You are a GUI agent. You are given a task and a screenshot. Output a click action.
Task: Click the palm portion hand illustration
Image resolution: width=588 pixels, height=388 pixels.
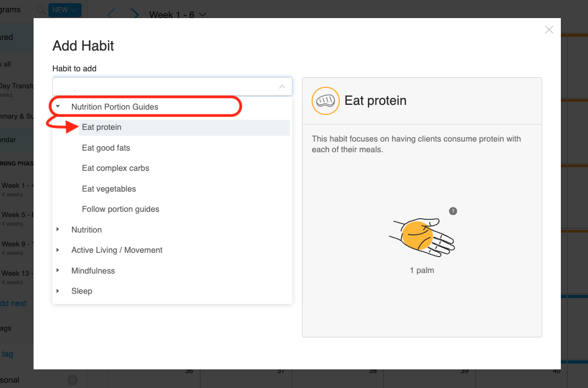(x=422, y=235)
